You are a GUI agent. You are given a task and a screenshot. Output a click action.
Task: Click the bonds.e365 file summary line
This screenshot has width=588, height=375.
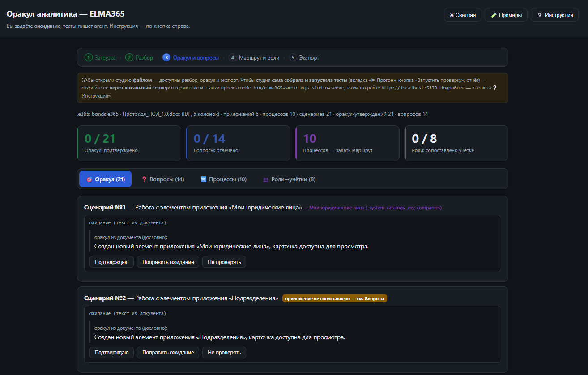click(x=252, y=114)
